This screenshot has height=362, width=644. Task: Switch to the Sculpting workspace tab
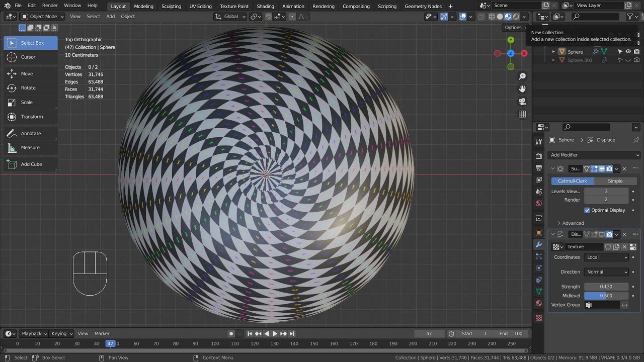pos(171,6)
